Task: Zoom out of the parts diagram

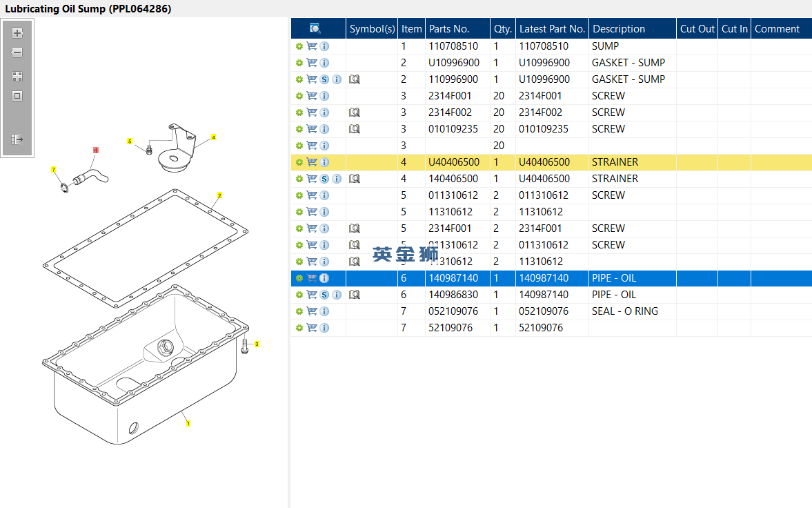Action: (x=17, y=52)
